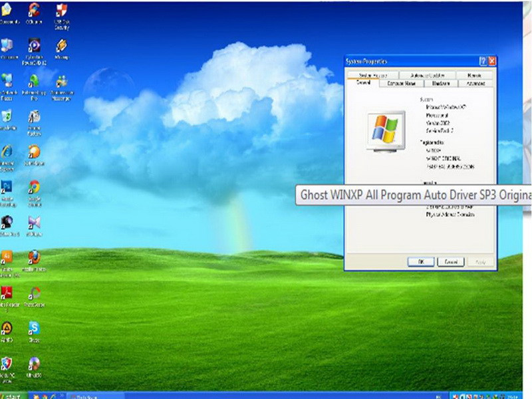Launch the Adobe Reader shortcut
Screen dimensions: 532x399
click(x=7, y=293)
